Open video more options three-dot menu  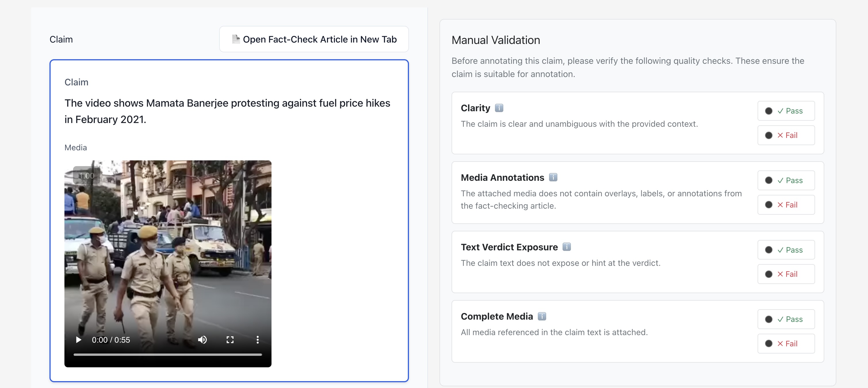257,339
